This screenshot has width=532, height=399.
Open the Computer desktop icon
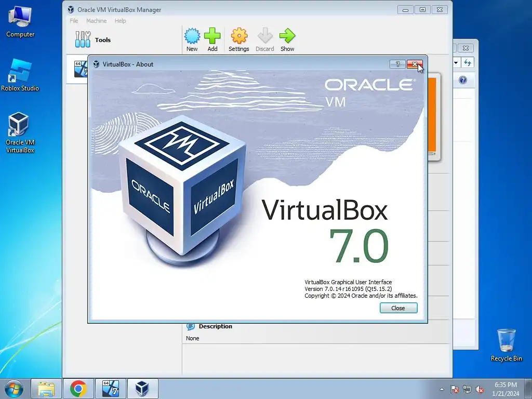[20, 21]
